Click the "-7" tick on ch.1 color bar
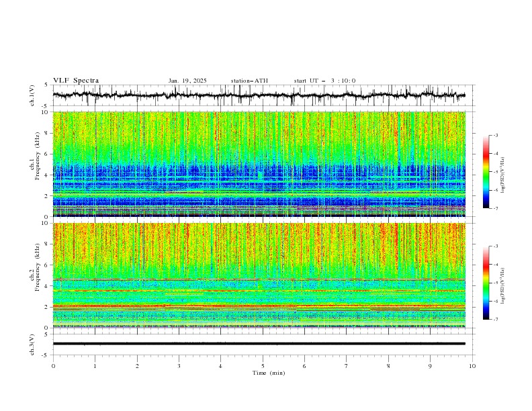532x411 pixels. point(495,208)
